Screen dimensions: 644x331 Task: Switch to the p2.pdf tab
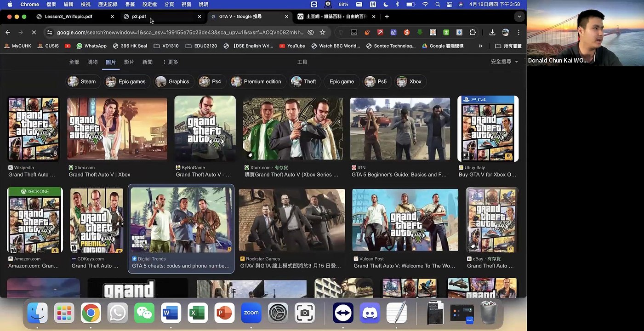[x=161, y=17]
